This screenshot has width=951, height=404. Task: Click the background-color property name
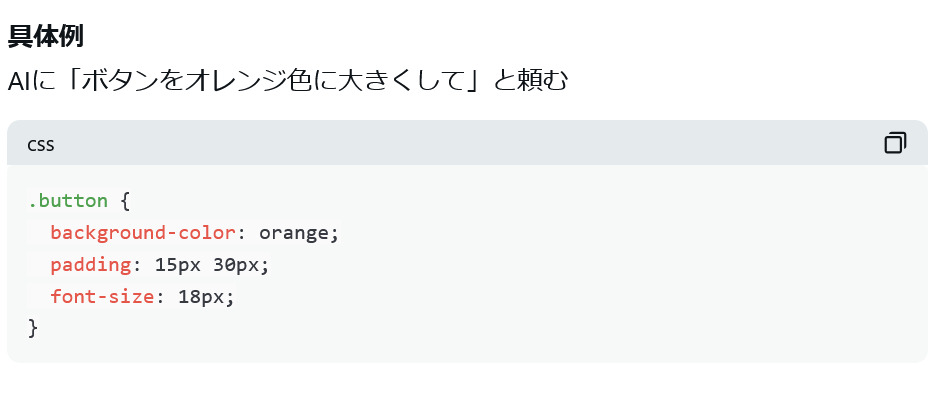pyautogui.click(x=143, y=233)
